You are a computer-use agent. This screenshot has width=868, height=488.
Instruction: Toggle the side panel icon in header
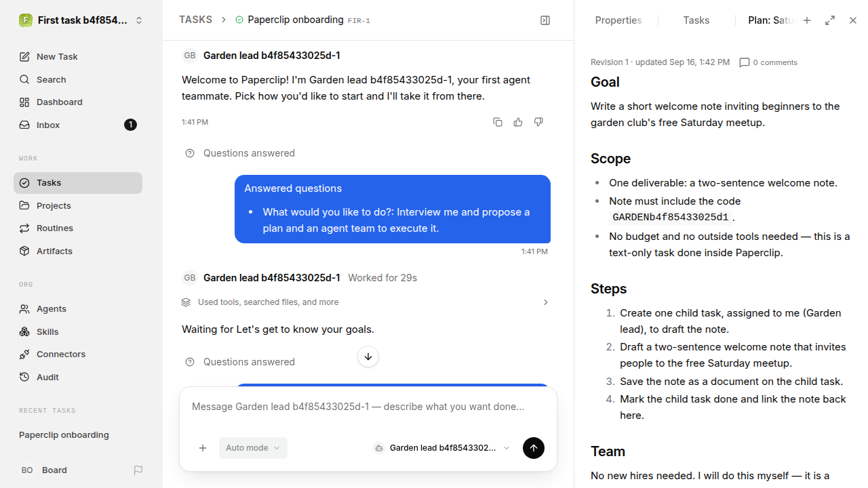(x=545, y=20)
